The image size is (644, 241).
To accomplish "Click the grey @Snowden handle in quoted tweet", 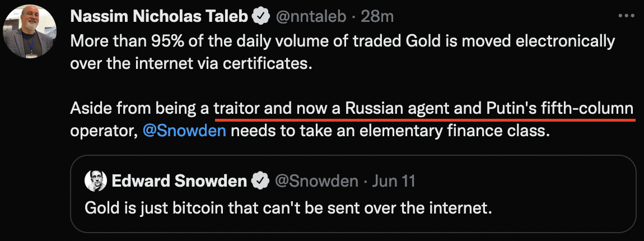I will pyautogui.click(x=315, y=180).
